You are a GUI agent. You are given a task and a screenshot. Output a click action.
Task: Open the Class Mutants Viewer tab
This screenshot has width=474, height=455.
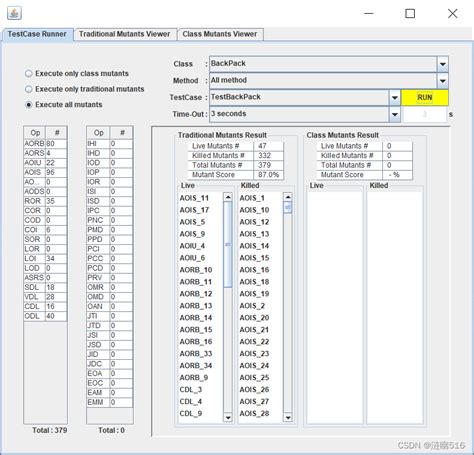click(x=220, y=34)
